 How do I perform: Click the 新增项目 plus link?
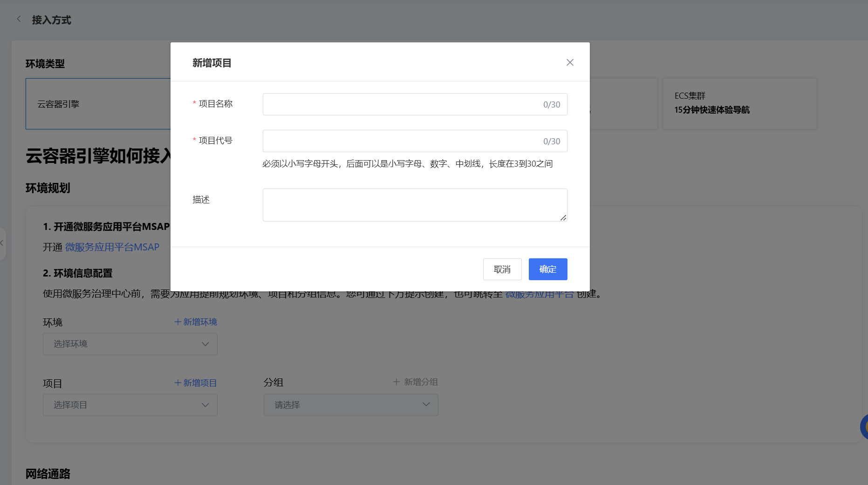(196, 383)
